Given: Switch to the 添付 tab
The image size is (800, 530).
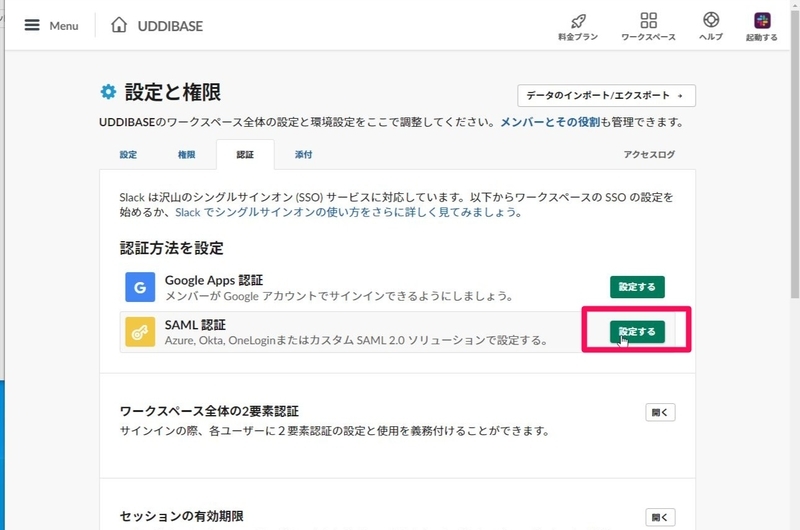Looking at the screenshot, I should click(x=303, y=155).
